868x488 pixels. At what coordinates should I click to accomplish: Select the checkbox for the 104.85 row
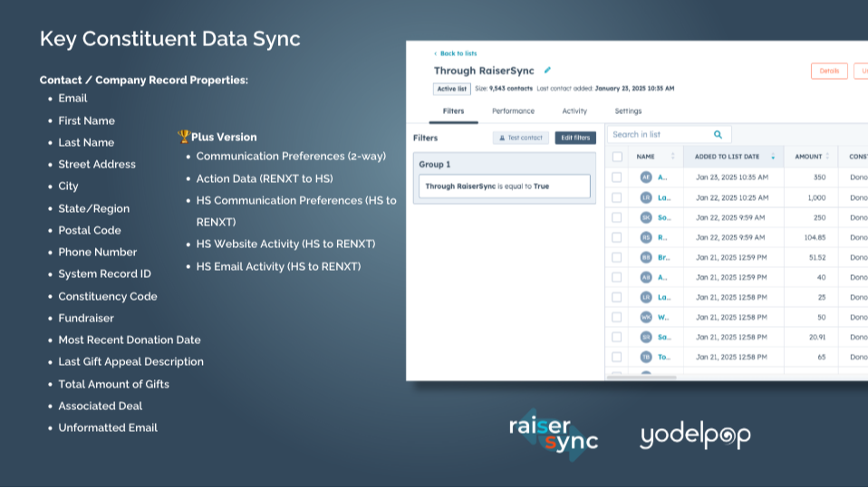(x=617, y=237)
